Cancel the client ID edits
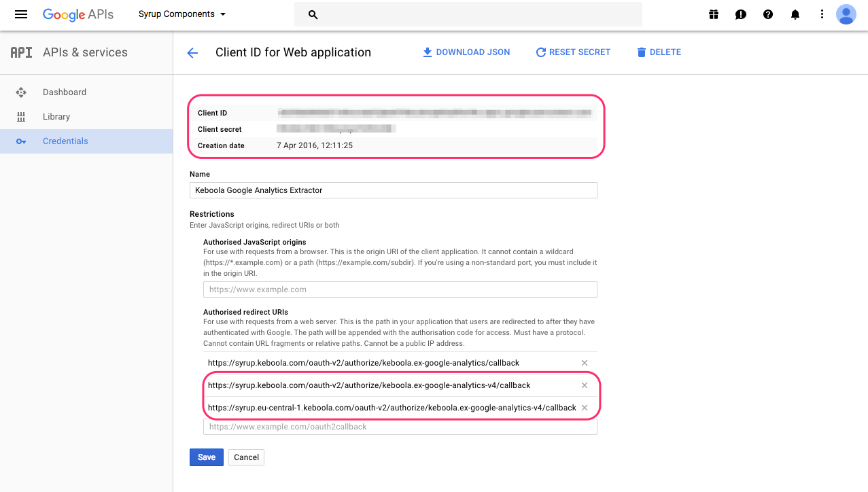 coord(246,457)
